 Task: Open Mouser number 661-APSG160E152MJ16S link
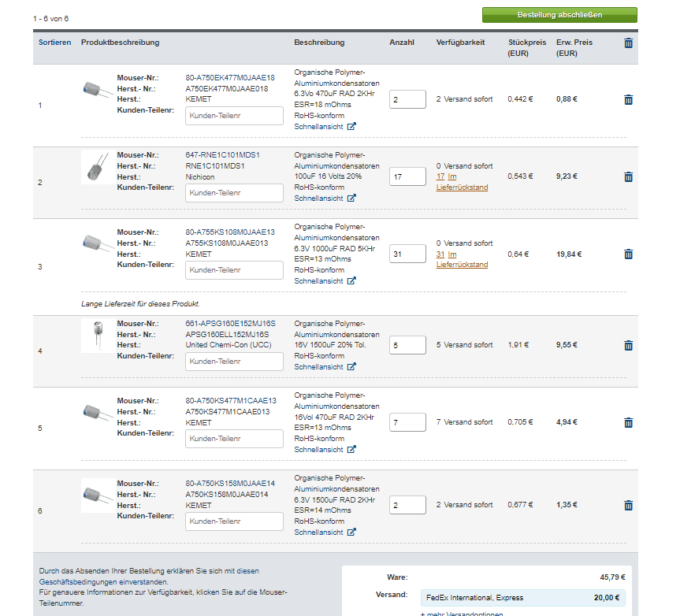230,324
